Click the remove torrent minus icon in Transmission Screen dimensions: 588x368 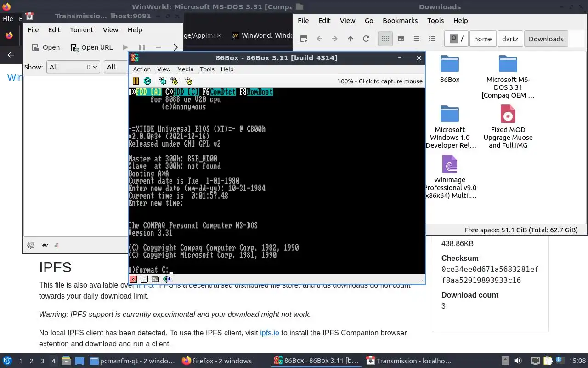point(158,47)
